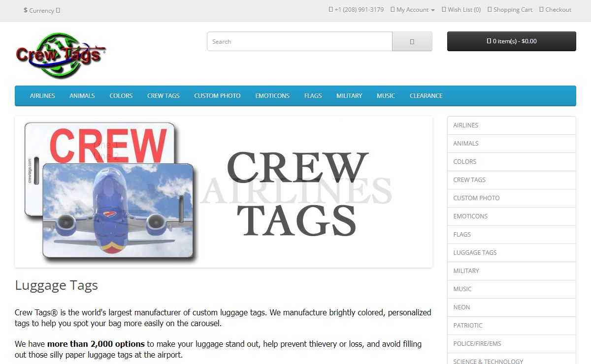This screenshot has width=591, height=364.
Task: Open MILITARY in the sidebar category list
Action: 511,271
